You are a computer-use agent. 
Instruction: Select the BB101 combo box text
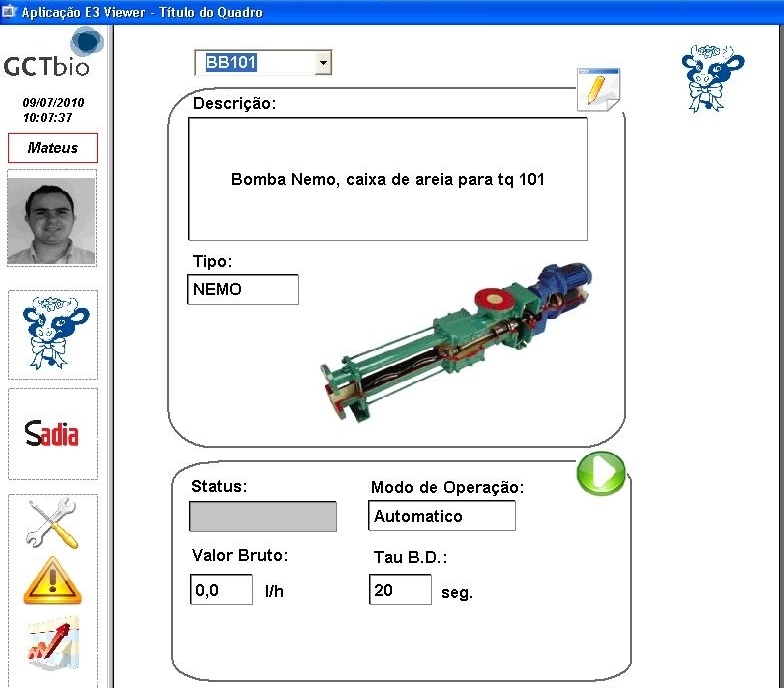point(231,62)
